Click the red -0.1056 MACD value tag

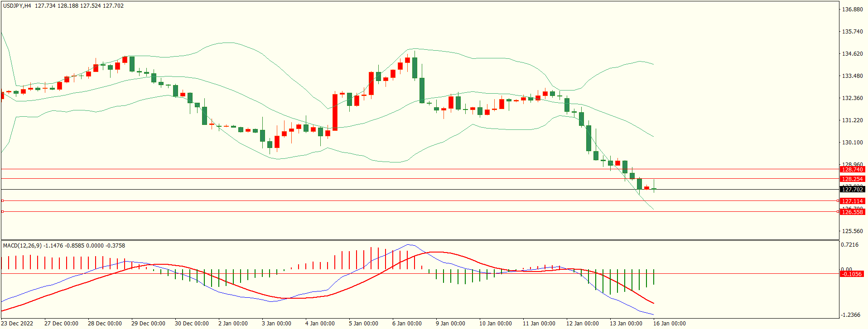(852, 274)
